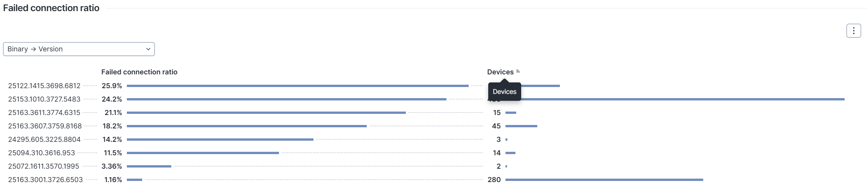Choose version 24295.605.3225.8804 row
This screenshot has width=868, height=184.
[x=44, y=140]
